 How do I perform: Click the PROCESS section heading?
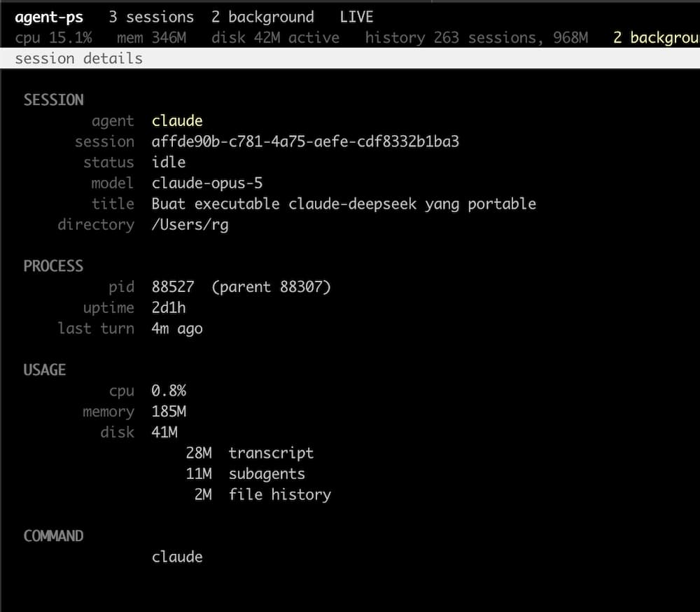tap(54, 266)
